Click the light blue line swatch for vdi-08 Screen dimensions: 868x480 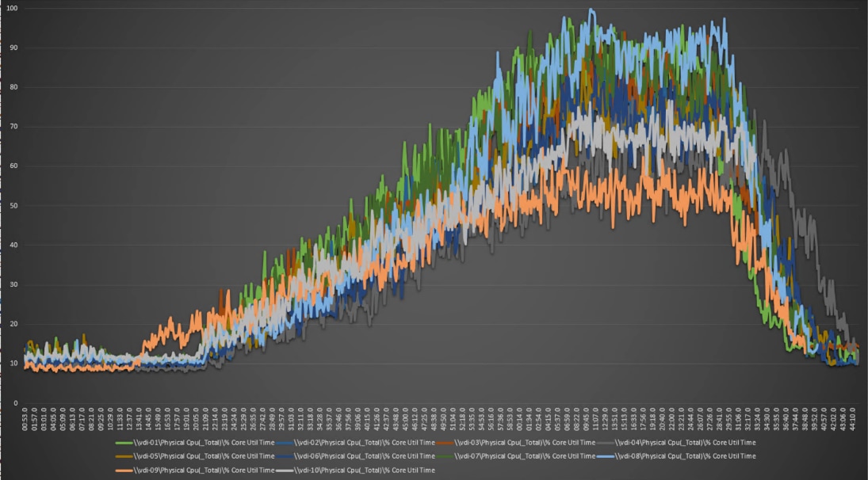point(606,456)
